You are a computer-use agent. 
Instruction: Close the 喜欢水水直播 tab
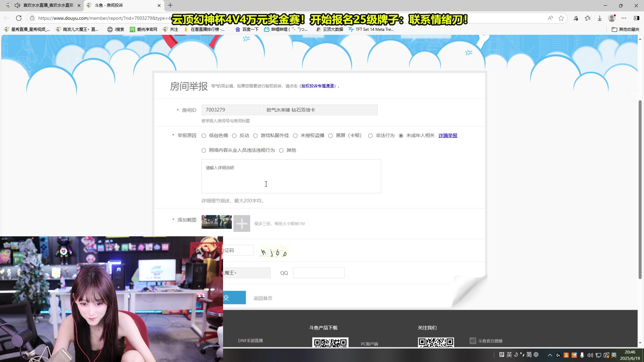tap(79, 5)
